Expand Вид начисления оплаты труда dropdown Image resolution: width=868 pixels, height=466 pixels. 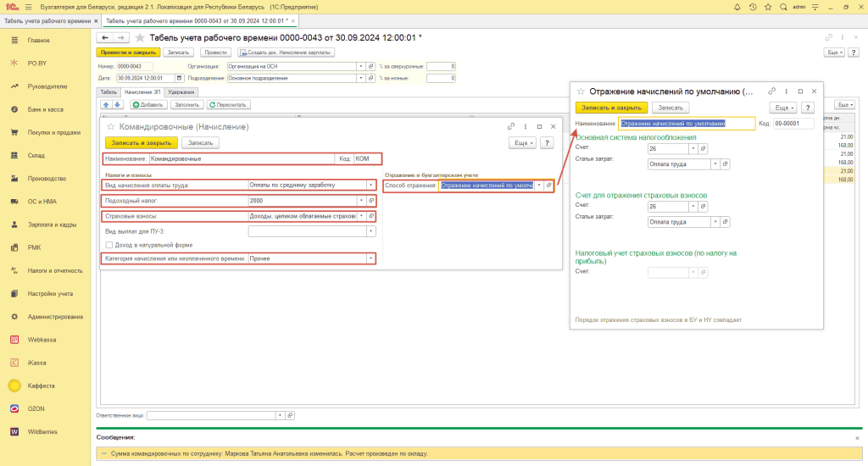pos(371,186)
